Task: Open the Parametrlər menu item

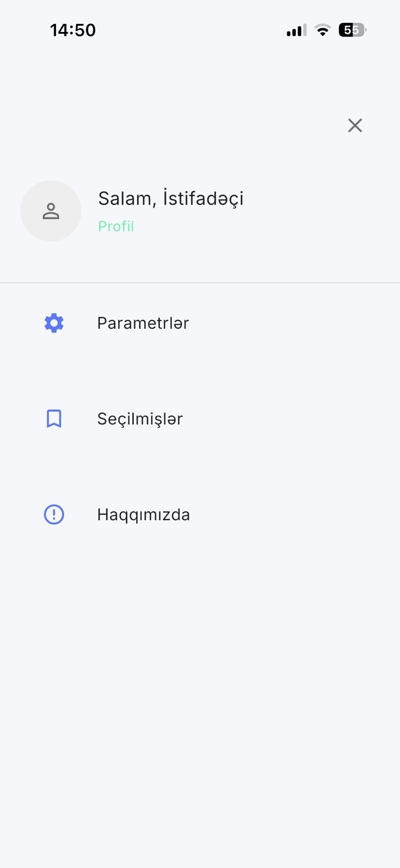Action: pyautogui.click(x=200, y=323)
